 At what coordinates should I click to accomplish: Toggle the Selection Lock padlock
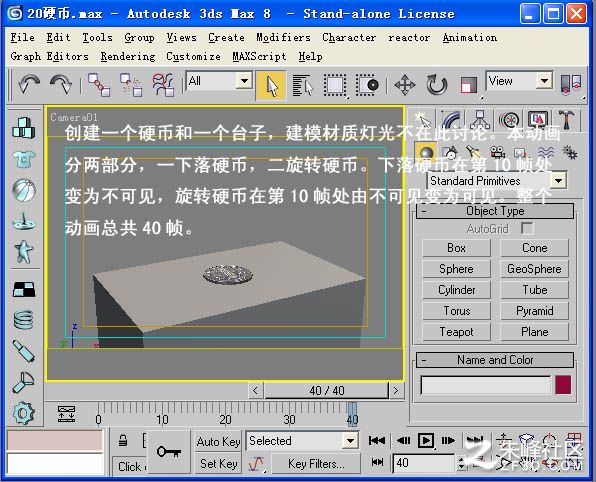pyautogui.click(x=123, y=441)
